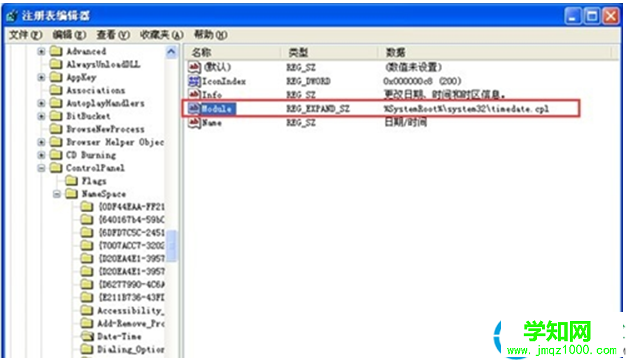Click the tree scrollbar up arrow
The height and width of the screenshot is (362, 628).
(x=171, y=52)
